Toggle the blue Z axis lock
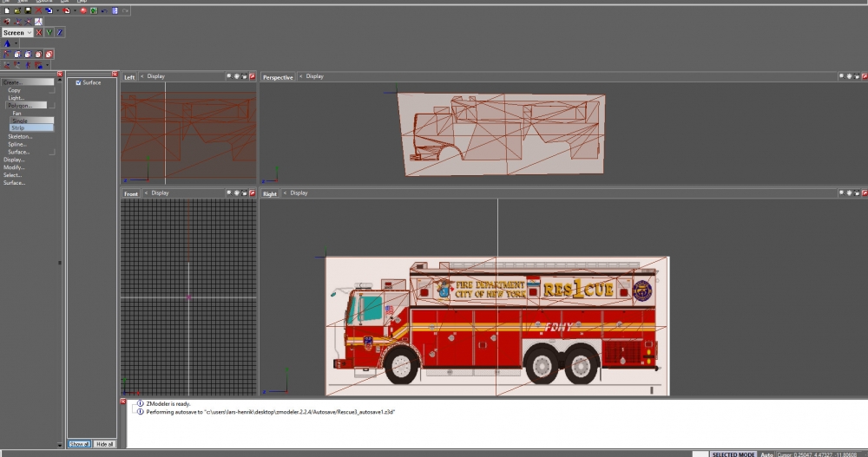 click(60, 33)
